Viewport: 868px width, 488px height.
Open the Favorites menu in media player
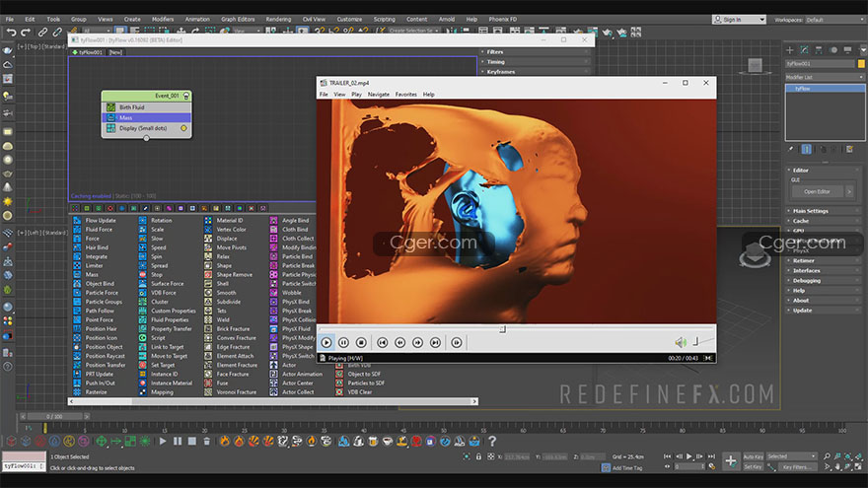pyautogui.click(x=405, y=94)
